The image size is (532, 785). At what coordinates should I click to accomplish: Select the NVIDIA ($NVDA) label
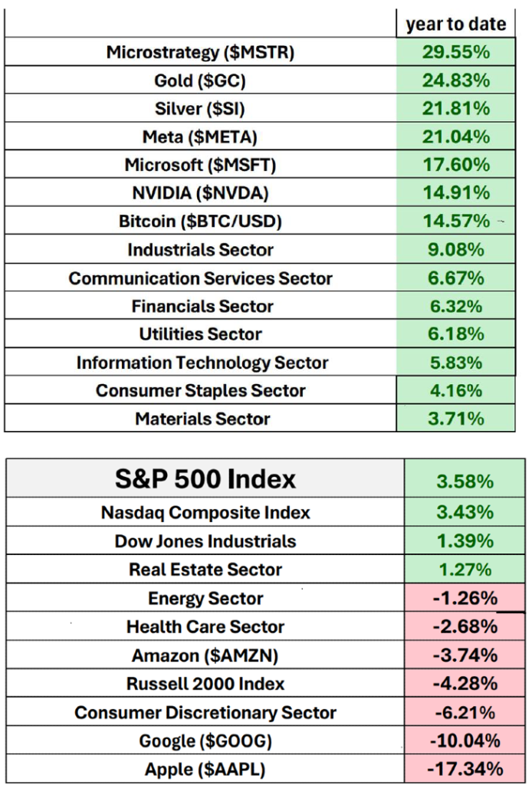[x=200, y=193]
